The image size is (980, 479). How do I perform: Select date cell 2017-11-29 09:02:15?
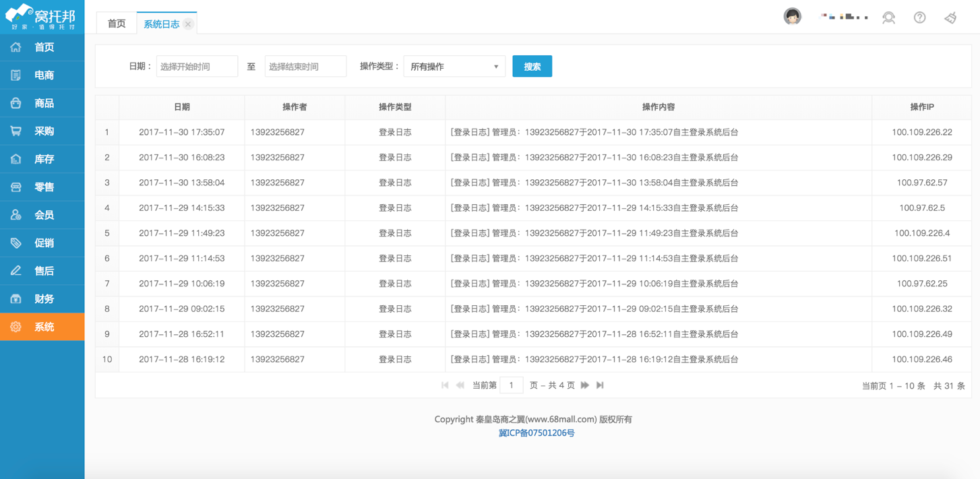click(x=182, y=309)
